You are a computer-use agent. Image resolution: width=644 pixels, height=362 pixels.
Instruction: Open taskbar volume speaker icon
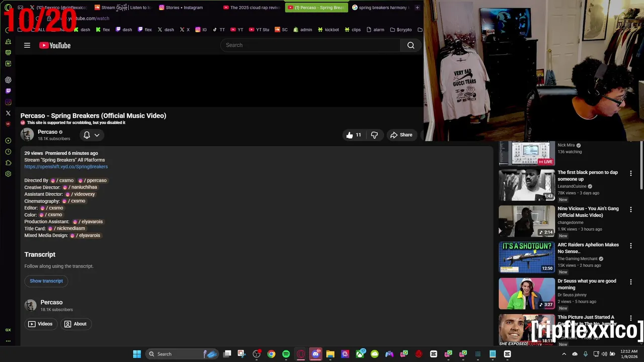(x=604, y=354)
